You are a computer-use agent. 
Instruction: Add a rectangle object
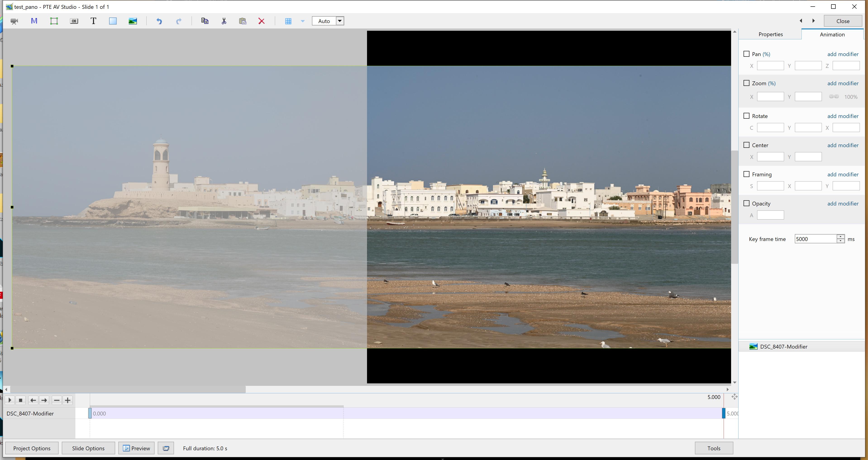tap(113, 21)
